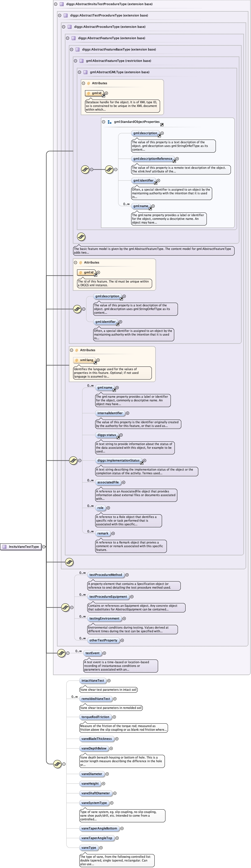Click the sequence icon left of testEvent
This screenshot has width=251, height=868.
click(61, 653)
